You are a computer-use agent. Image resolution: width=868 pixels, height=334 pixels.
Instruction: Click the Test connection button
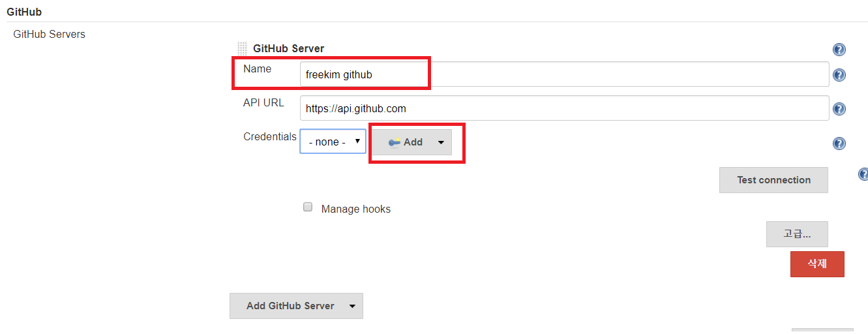tap(773, 180)
